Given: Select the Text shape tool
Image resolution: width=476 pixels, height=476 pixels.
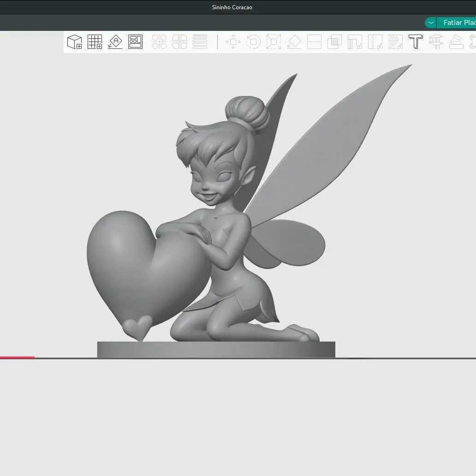Looking at the screenshot, I should coord(416,42).
